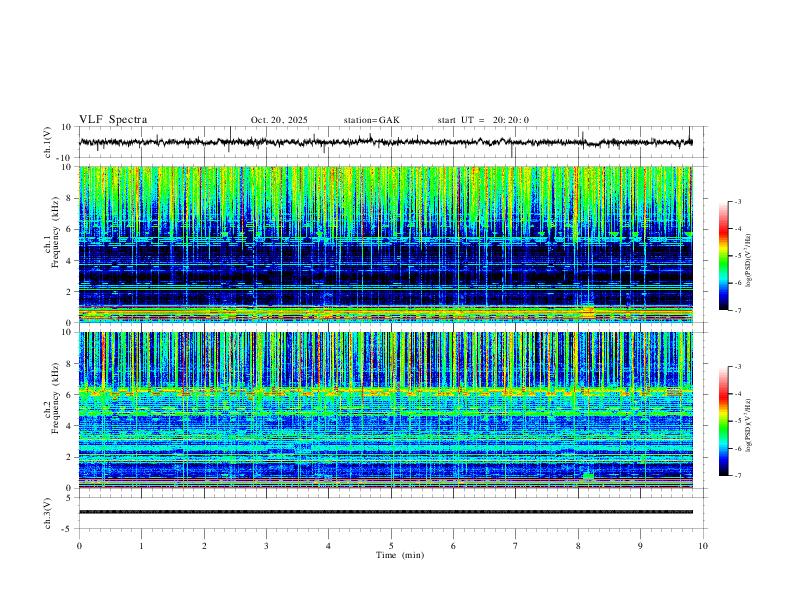Click tick "2" on the Time axis

[204, 546]
